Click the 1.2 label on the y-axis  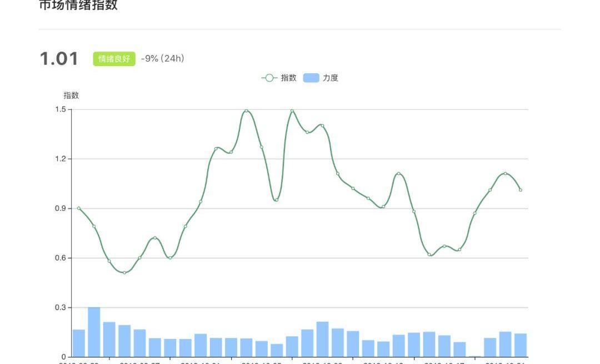click(60, 159)
